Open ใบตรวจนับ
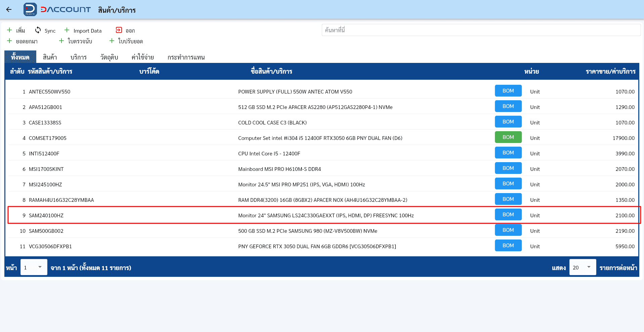644x332 pixels. point(80,41)
